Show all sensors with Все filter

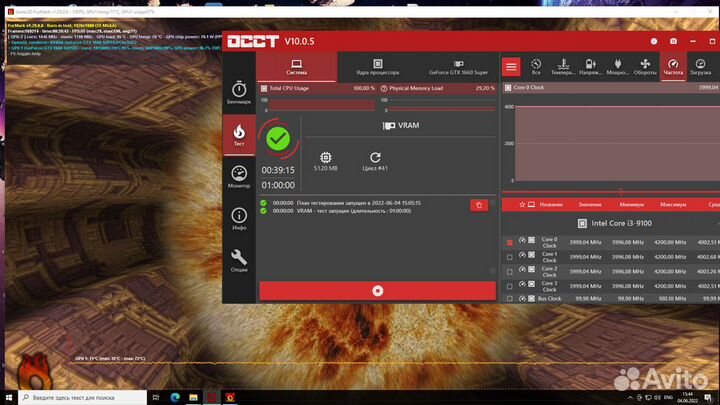[536, 67]
